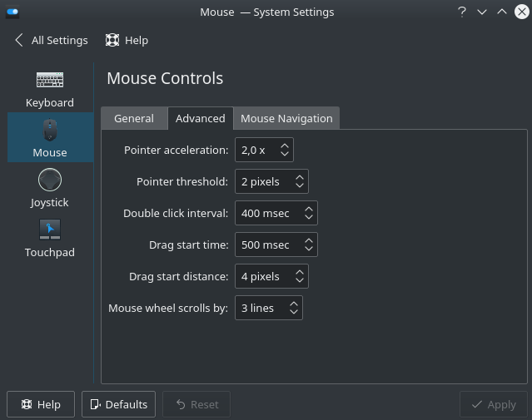Switch to the General tab

(x=133, y=118)
